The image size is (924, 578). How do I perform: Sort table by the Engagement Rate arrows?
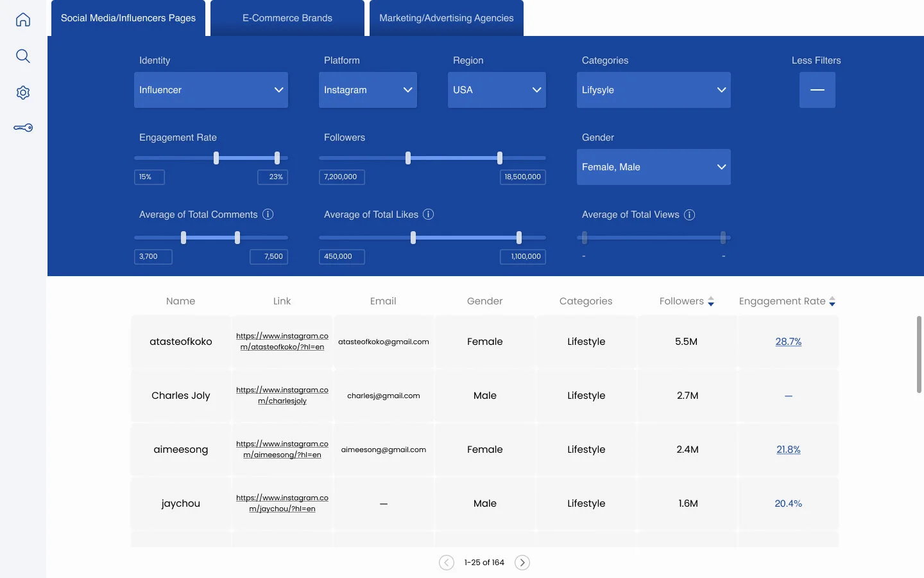tap(832, 302)
